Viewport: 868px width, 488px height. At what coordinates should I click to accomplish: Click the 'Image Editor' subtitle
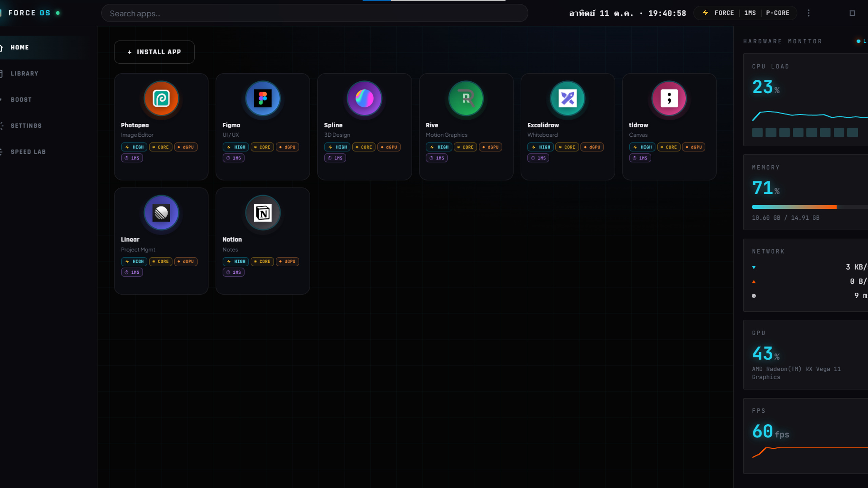click(x=137, y=135)
